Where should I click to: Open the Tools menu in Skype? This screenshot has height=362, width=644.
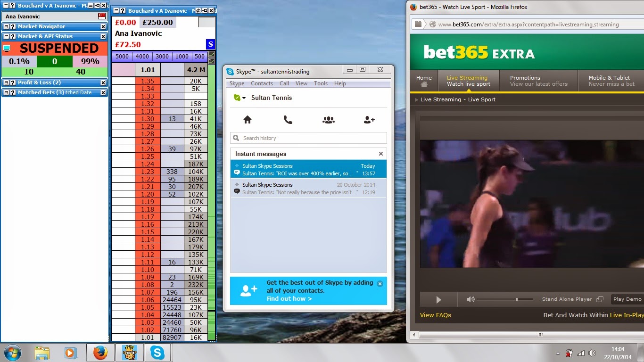coord(321,83)
